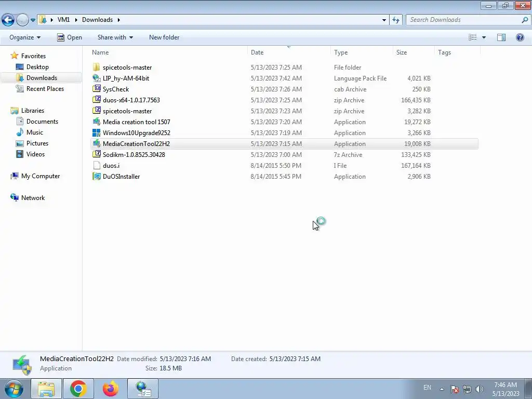Viewport: 532px width, 399px height.
Task: Click Network in the navigation pane
Action: 28,197
